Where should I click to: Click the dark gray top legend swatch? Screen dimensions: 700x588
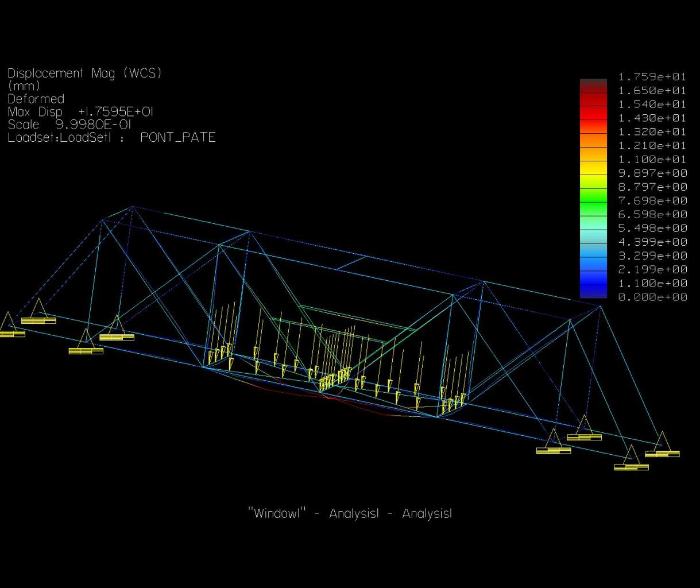pos(593,85)
